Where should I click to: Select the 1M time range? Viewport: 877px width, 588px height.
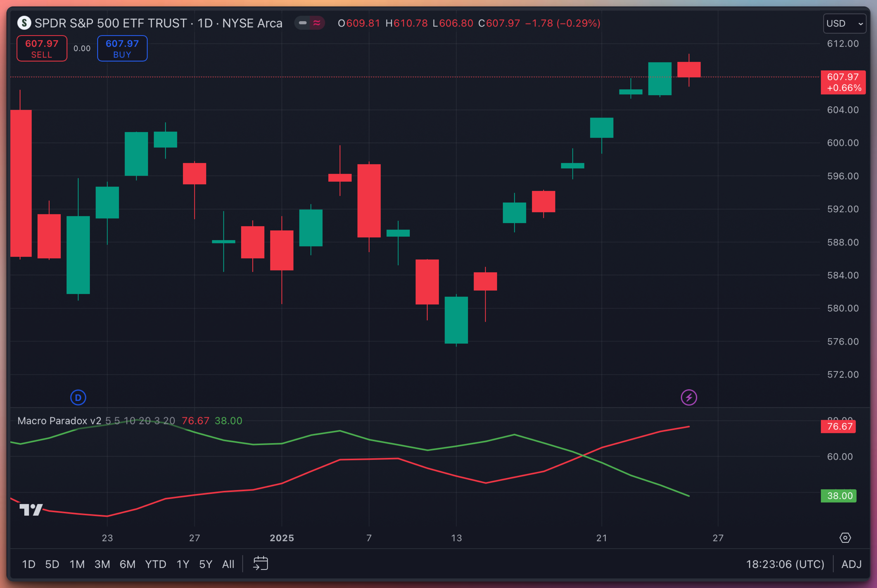click(77, 564)
